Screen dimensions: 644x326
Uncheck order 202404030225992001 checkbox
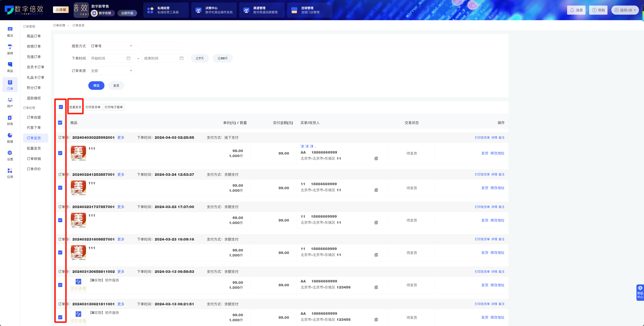coord(60,153)
